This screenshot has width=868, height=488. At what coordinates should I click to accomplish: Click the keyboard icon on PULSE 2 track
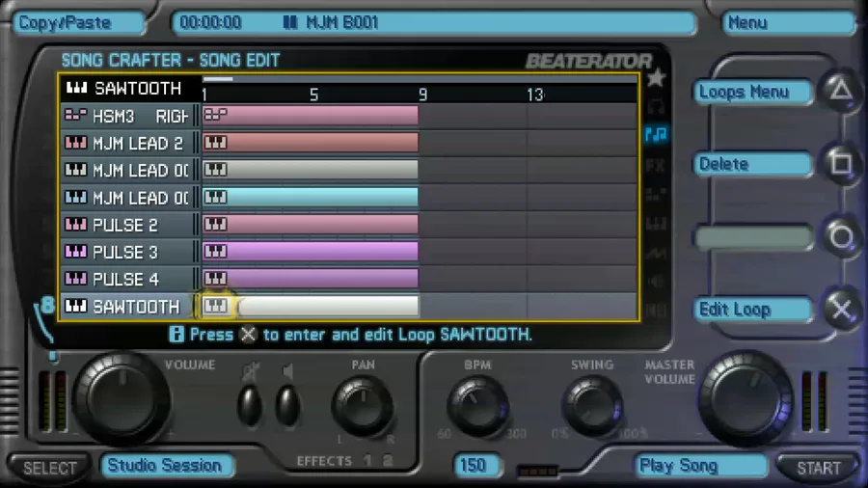click(x=76, y=225)
